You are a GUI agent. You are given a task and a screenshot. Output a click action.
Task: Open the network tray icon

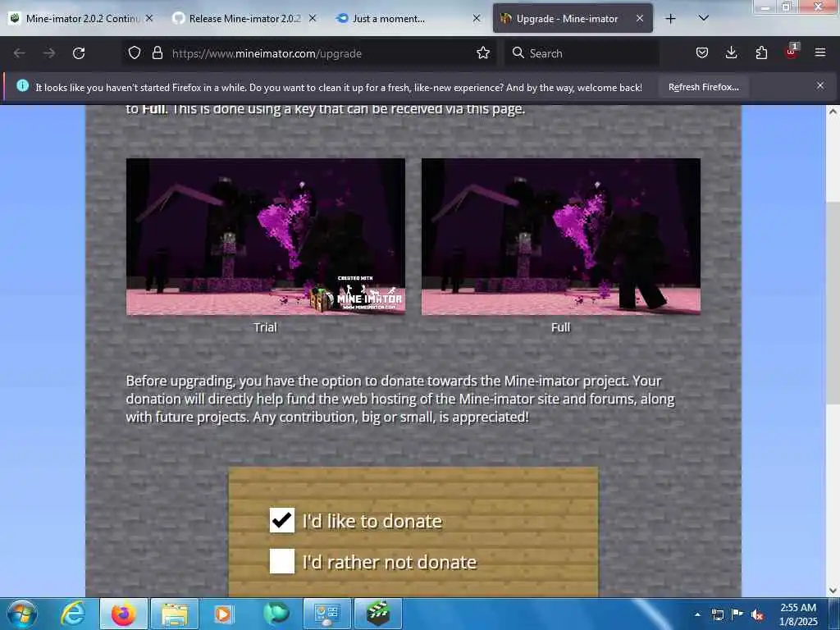click(717, 614)
